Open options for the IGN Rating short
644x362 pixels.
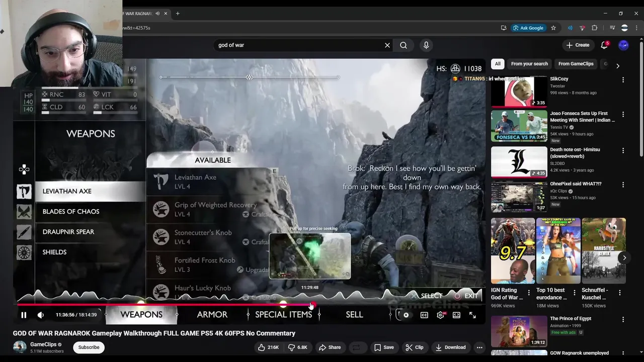coord(528,293)
